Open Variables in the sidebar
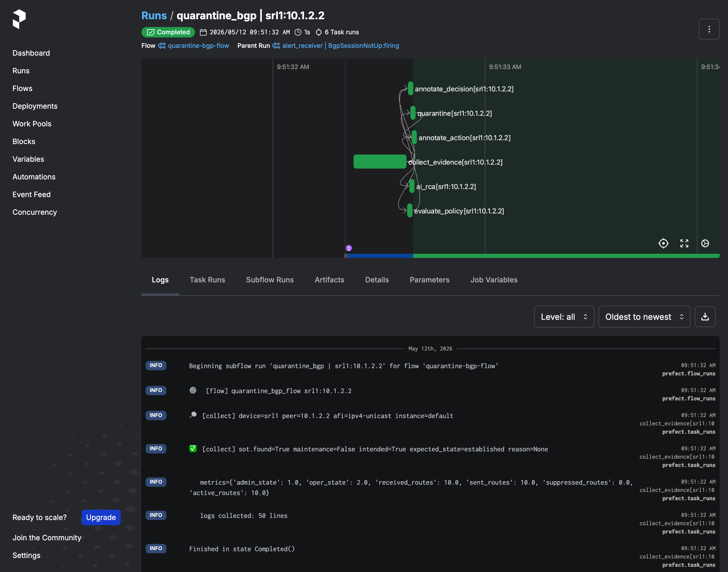Image resolution: width=728 pixels, height=572 pixels. pyautogui.click(x=28, y=159)
